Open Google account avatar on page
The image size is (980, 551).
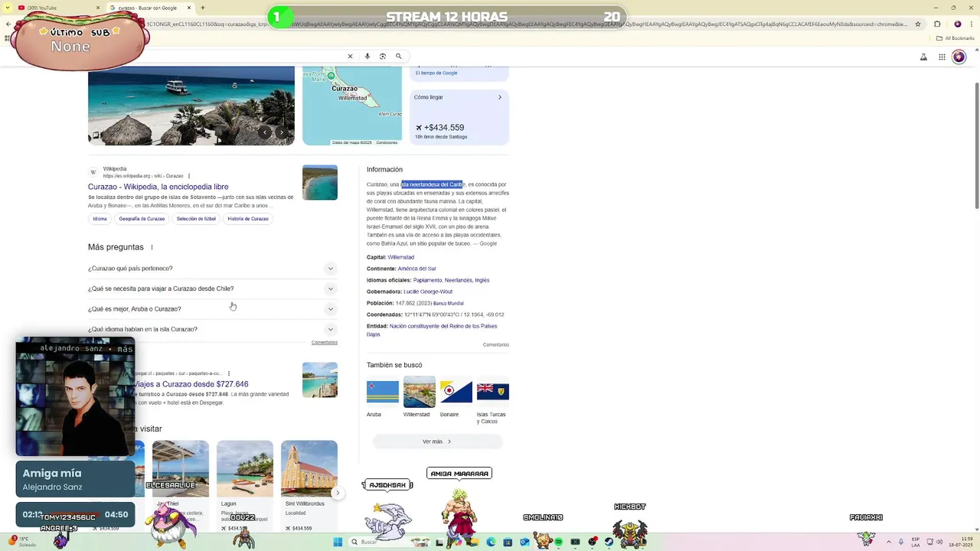959,57
